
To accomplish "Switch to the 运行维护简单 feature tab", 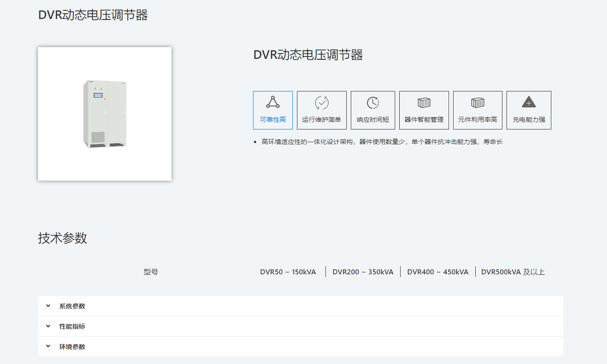I will pyautogui.click(x=321, y=120).
